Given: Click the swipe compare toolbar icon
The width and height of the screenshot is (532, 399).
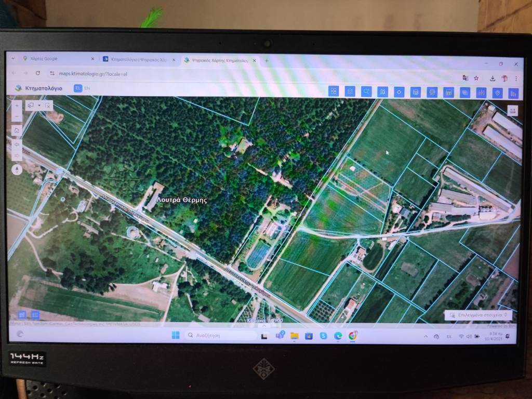Looking at the screenshot, I should pos(482,93).
